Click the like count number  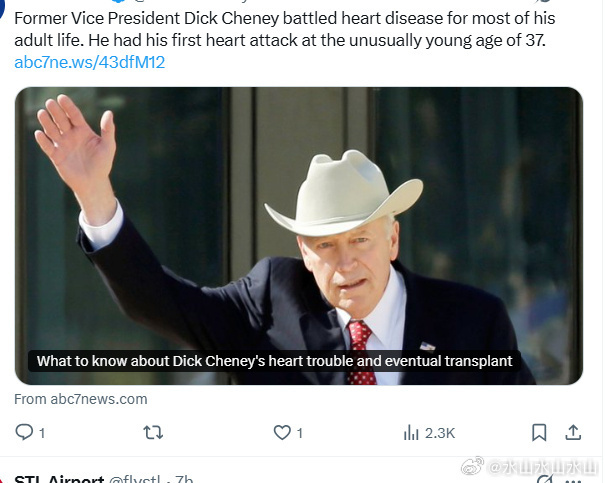coord(300,433)
